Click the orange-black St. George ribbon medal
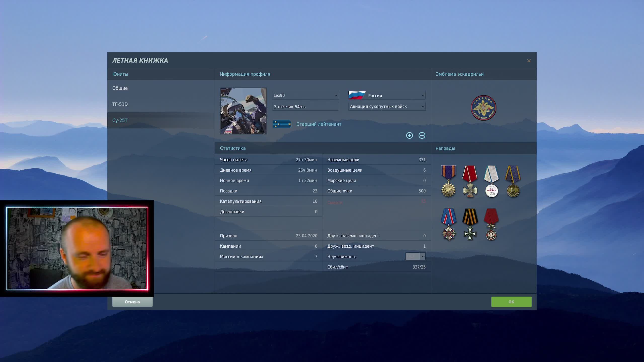The height and width of the screenshot is (362, 644). point(470,224)
